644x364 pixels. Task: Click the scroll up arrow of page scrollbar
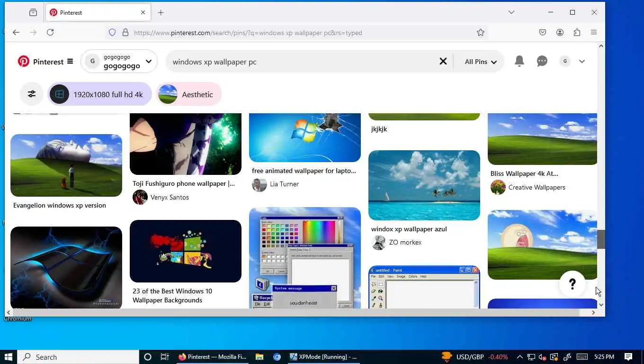coord(601,46)
